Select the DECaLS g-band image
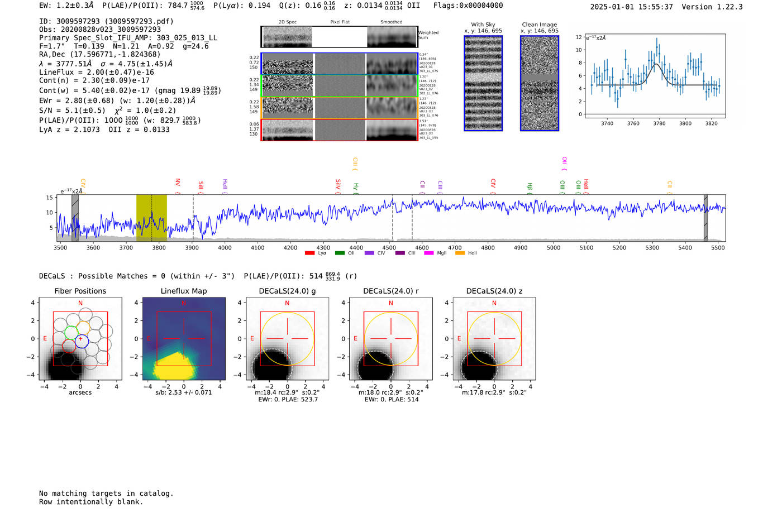Image resolution: width=782 pixels, height=532 pixels. [x=287, y=339]
